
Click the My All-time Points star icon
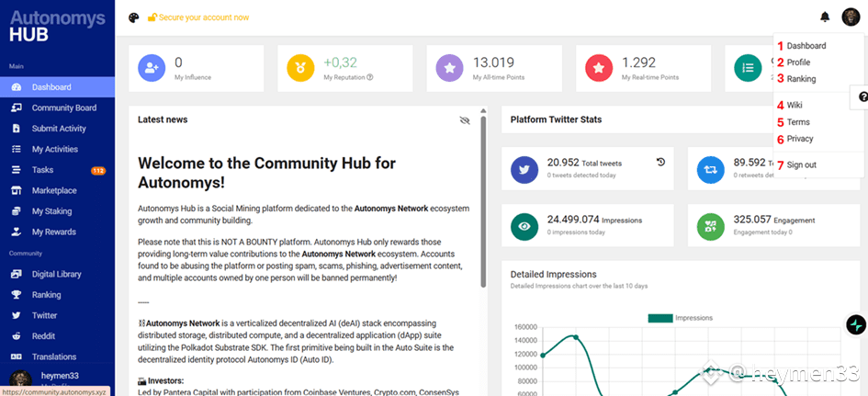[449, 68]
